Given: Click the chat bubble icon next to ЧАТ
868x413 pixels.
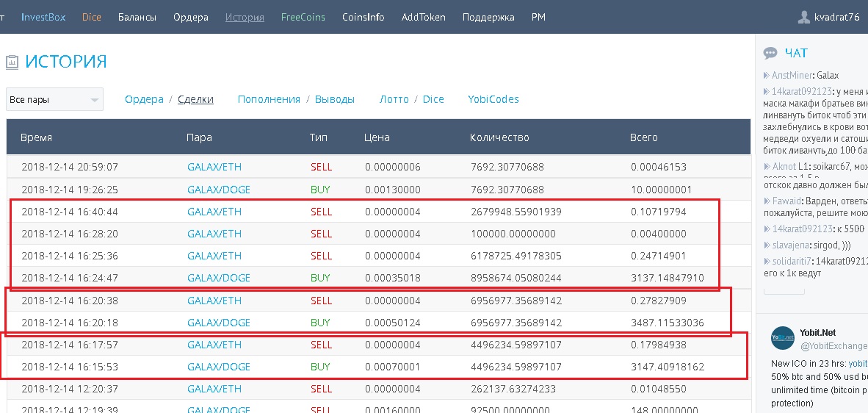Looking at the screenshot, I should point(770,53).
